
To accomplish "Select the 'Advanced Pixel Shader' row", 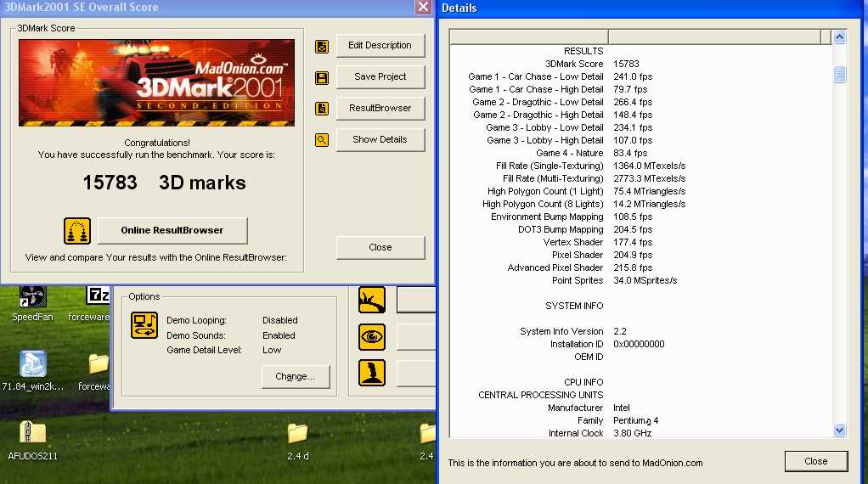I will [x=640, y=267].
